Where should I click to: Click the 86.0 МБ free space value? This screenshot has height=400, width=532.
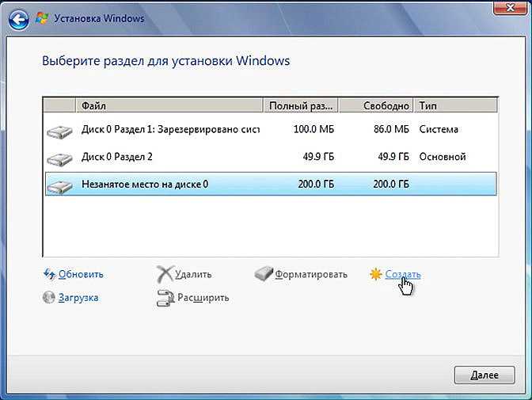(391, 129)
